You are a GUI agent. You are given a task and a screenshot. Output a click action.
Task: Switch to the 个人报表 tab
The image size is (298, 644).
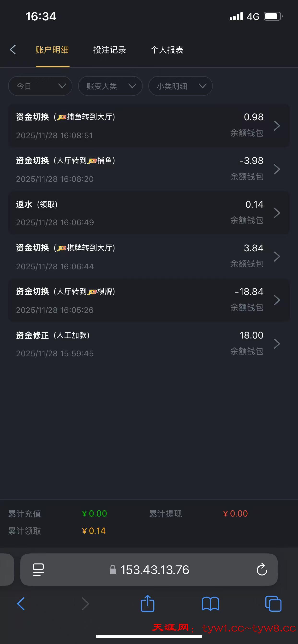167,50
